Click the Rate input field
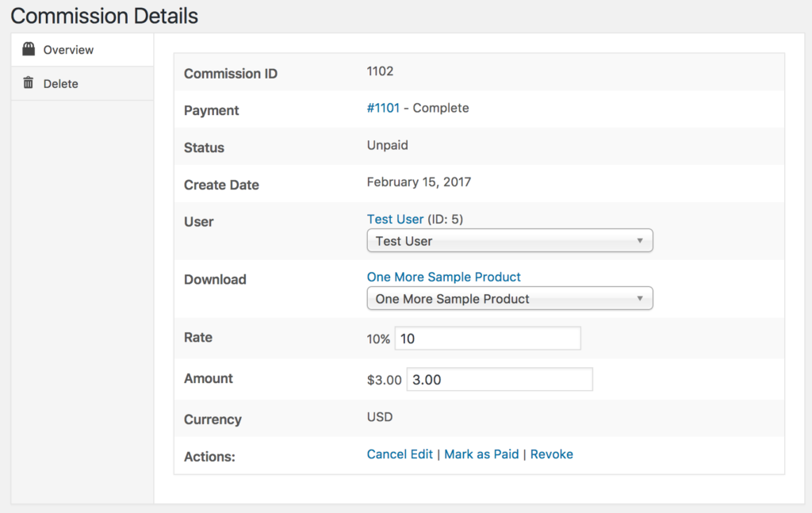The image size is (812, 513). click(x=488, y=339)
